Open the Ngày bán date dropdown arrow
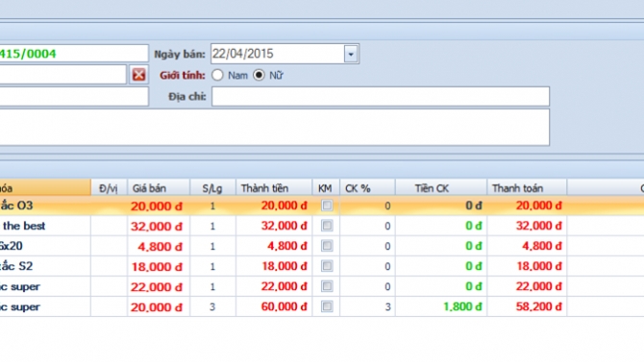The image size is (644, 362). (x=351, y=54)
